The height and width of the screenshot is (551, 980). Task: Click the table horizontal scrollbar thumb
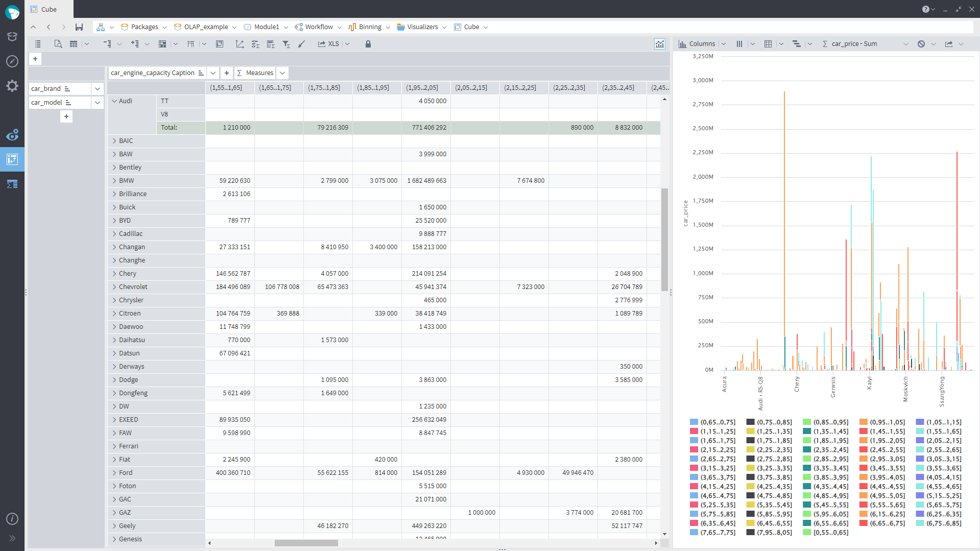click(306, 543)
